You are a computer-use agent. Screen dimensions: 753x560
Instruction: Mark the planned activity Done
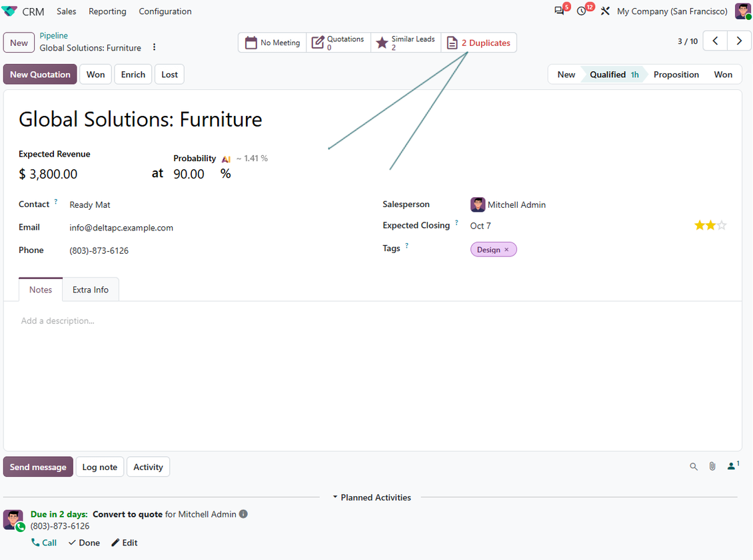click(x=84, y=543)
